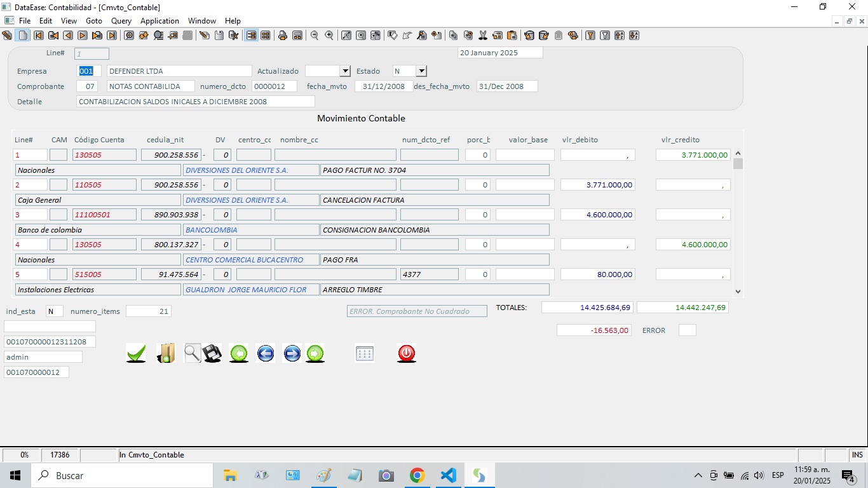Click the green checkmark accept icon
The width and height of the screenshot is (868, 488).
136,353
